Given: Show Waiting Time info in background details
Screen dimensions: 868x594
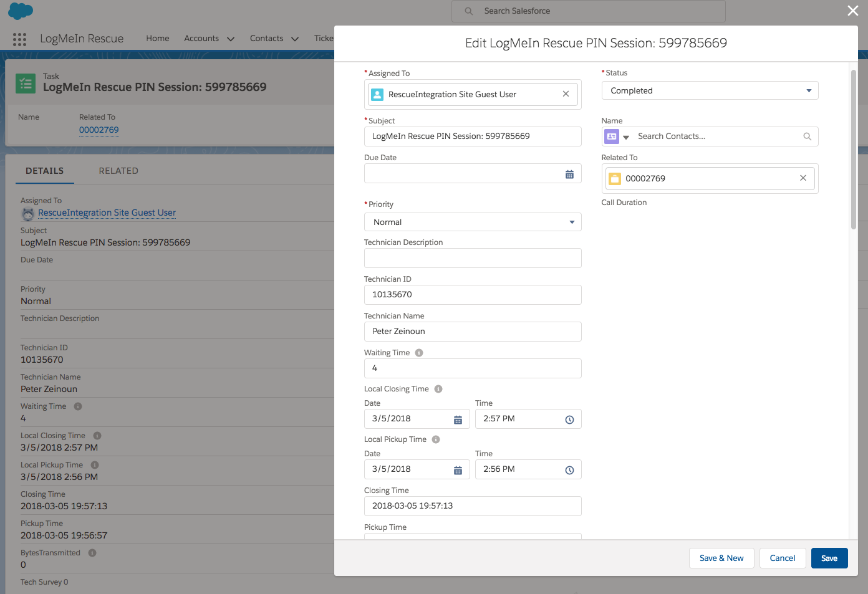Looking at the screenshot, I should click(78, 406).
